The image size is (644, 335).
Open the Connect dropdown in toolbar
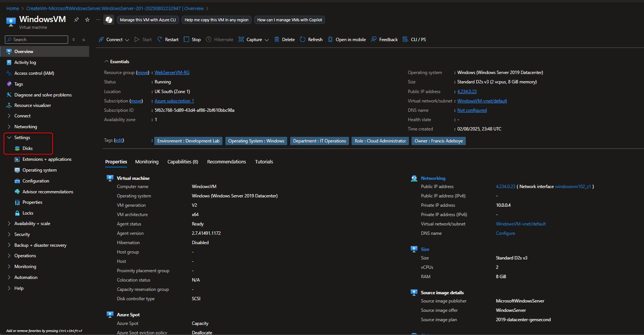coord(114,40)
